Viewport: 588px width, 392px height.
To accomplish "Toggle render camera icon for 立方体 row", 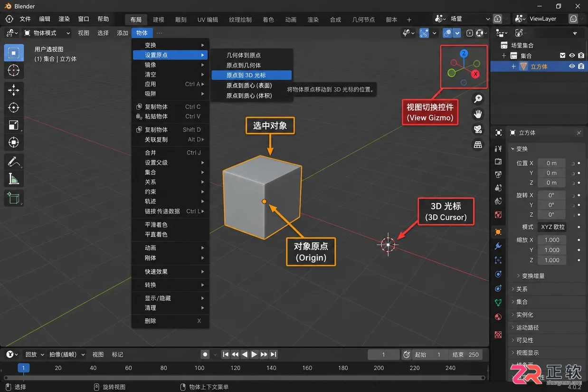I will tap(581, 67).
